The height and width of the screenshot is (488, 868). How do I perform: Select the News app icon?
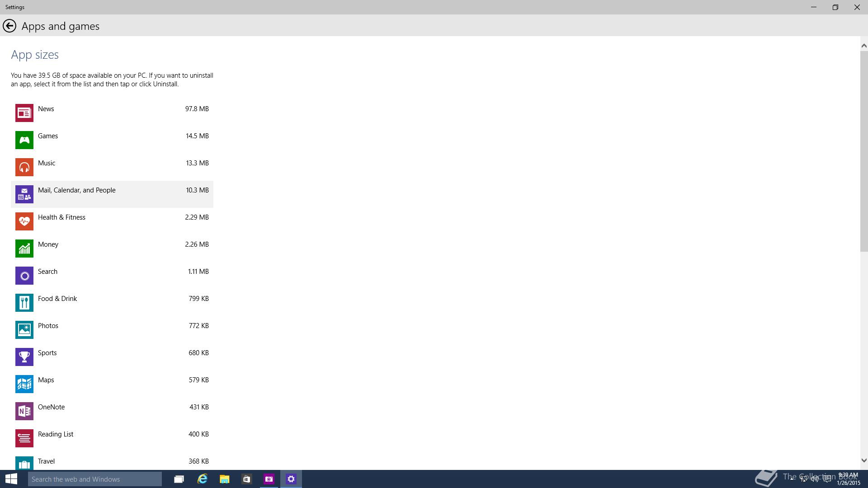[x=24, y=113]
